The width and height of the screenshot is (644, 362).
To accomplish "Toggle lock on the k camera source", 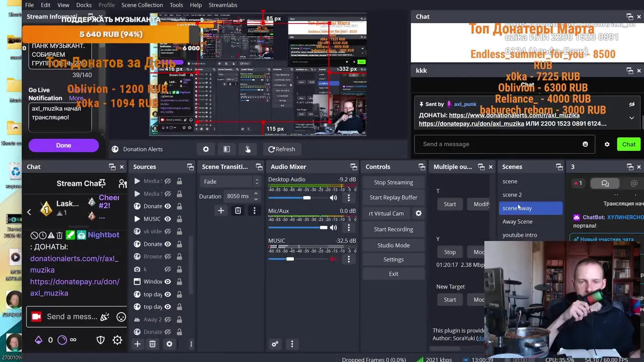I will pyautogui.click(x=179, y=269).
